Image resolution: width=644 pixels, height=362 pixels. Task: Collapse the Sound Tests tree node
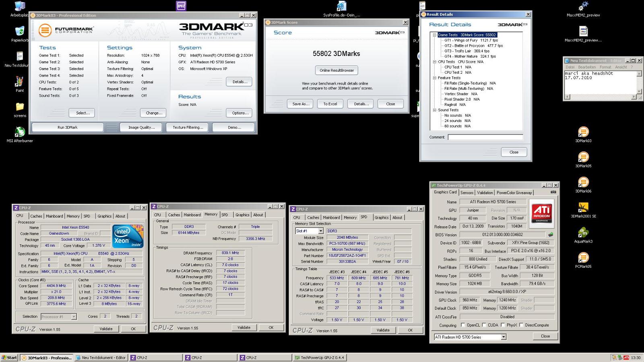[x=434, y=110]
